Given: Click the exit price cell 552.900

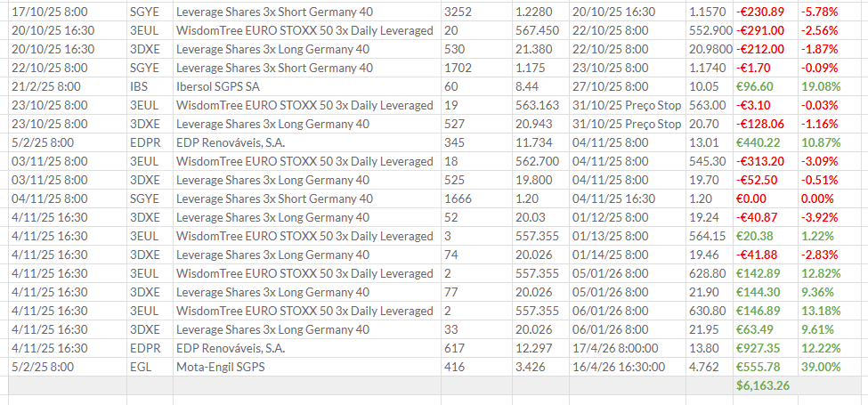Looking at the screenshot, I should coord(710,31).
